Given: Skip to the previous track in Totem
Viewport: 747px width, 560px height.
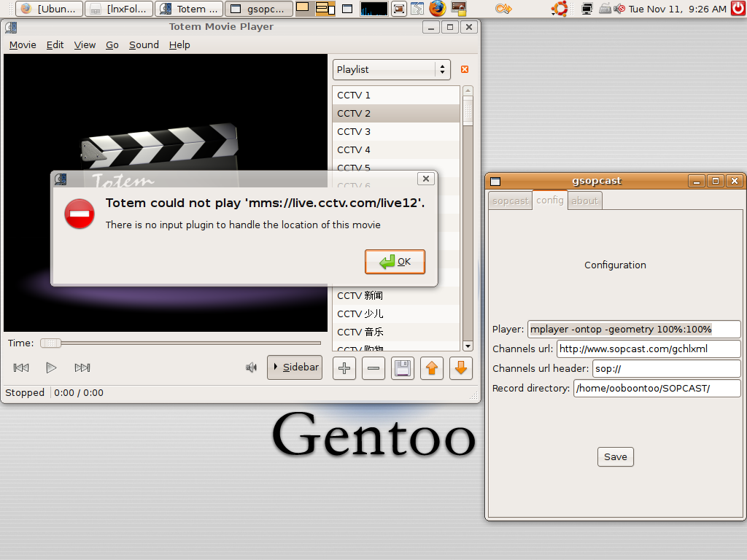Looking at the screenshot, I should tap(21, 367).
